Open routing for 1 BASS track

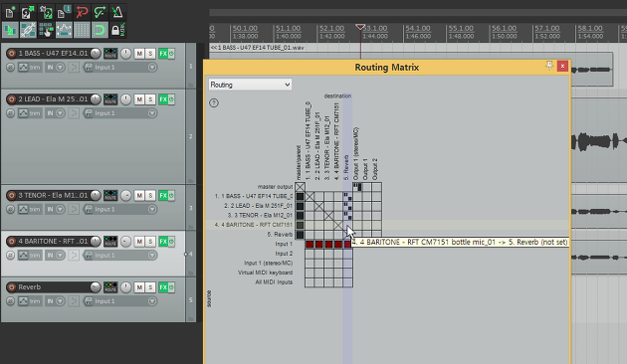[110, 53]
